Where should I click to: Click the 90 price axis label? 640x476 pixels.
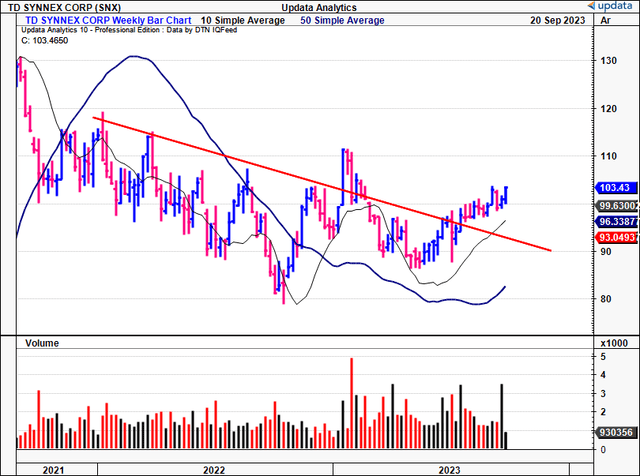606,251
